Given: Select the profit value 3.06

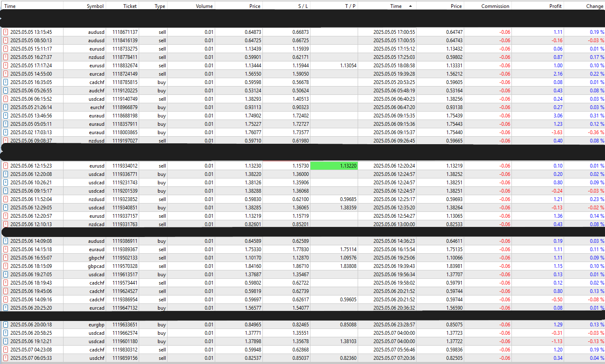Looking at the screenshot, I should pos(558,116).
